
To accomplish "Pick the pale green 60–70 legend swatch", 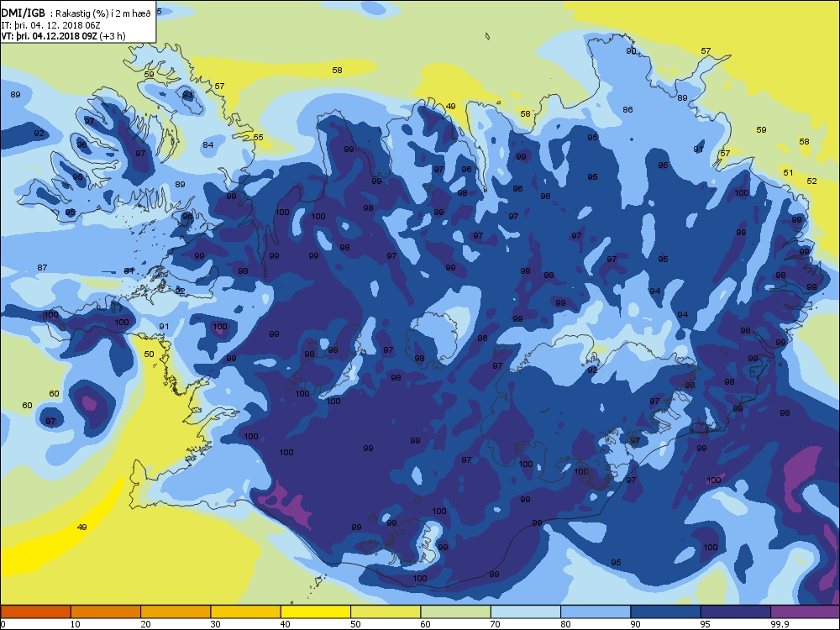I will [x=456, y=612].
